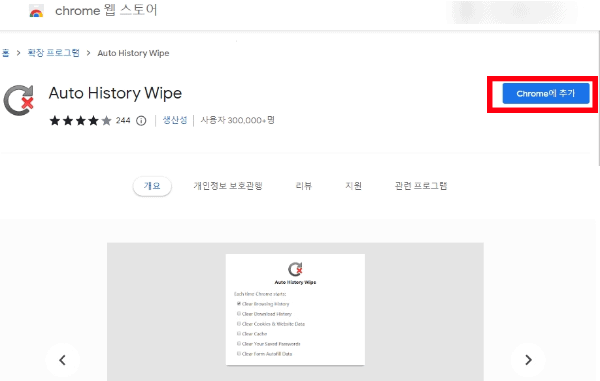Go to previous screenshot with left arrow
600x381 pixels.
62,360
